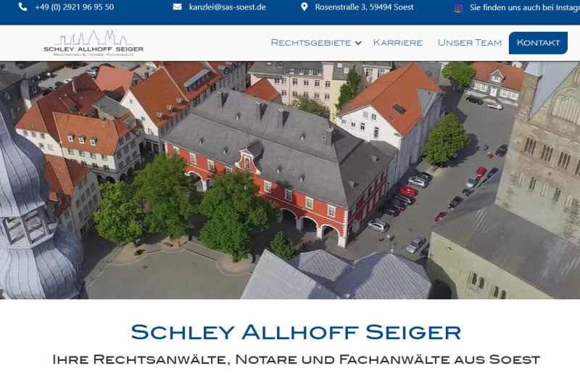Click the phone number +49 (0) 2921 96 95 50
Image resolution: width=580 pixels, height=392 pixels.
pos(74,7)
